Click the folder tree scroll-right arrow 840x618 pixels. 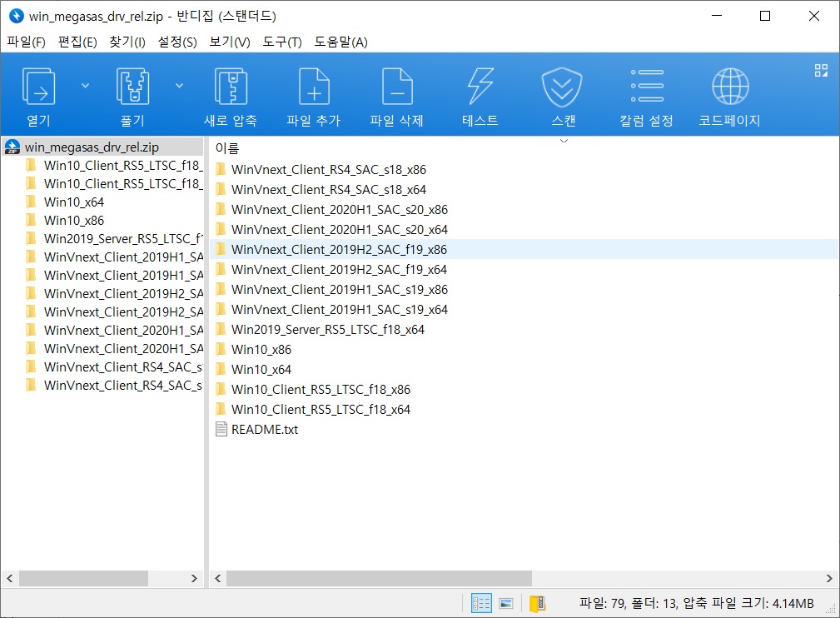(194, 578)
